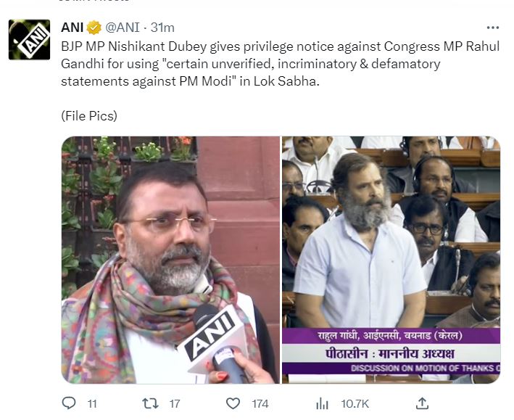Click the @ANI handle
This screenshot has height=420, width=514.
coord(123,28)
